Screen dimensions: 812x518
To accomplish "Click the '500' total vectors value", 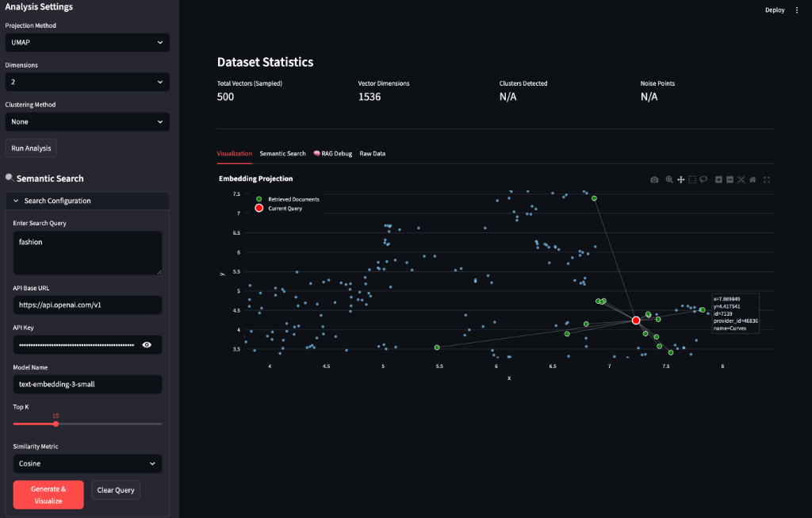I will pyautogui.click(x=225, y=97).
